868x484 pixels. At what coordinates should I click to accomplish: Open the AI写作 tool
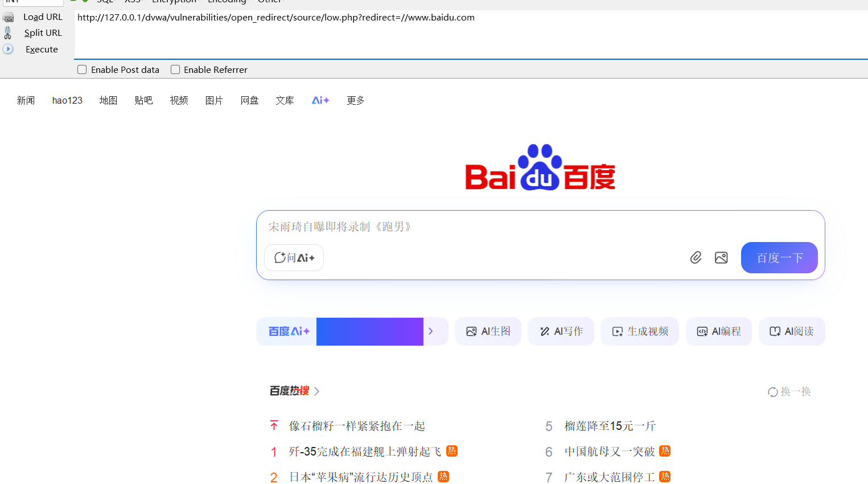tap(561, 331)
